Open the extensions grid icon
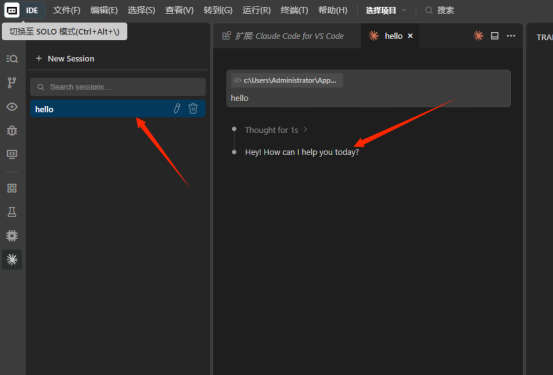This screenshot has height=375, width=553. click(12, 188)
